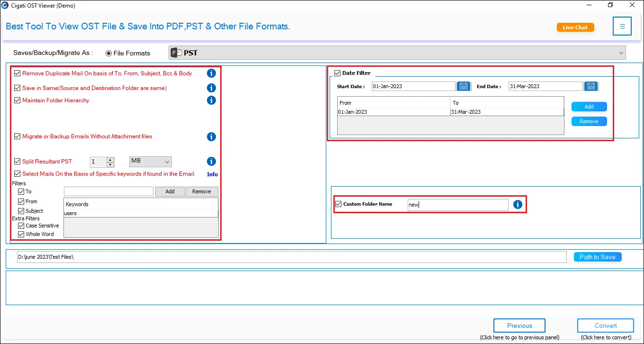Open the hamburger menu icon
Viewport: 644px width, 344px height.
point(622,27)
